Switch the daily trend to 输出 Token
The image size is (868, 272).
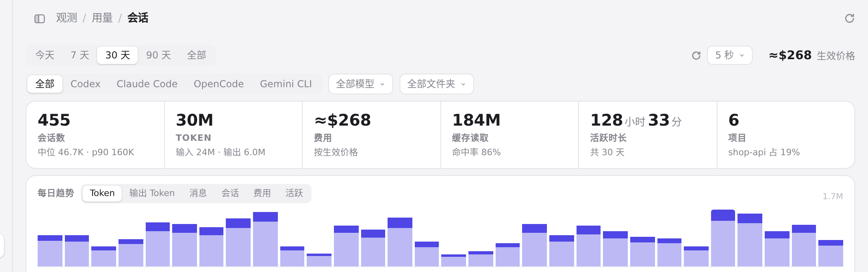coord(152,193)
